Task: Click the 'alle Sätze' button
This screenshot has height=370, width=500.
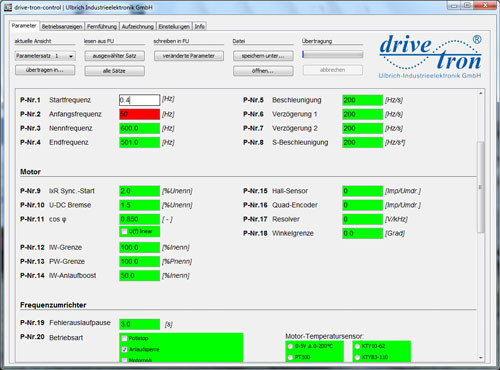Action: pos(114,71)
